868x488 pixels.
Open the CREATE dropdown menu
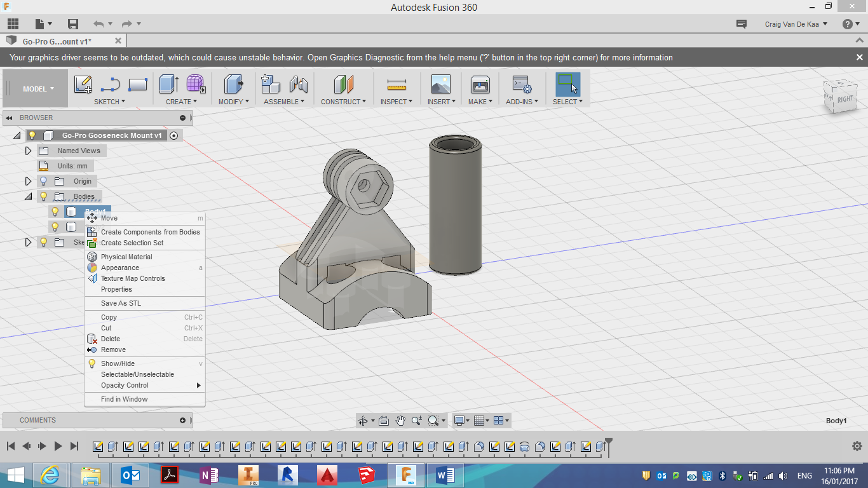pos(181,102)
